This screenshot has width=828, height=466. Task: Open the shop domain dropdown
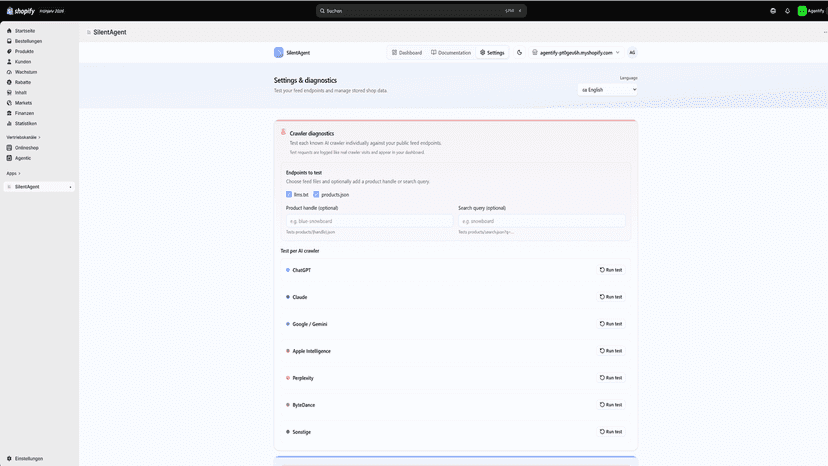[x=576, y=52]
